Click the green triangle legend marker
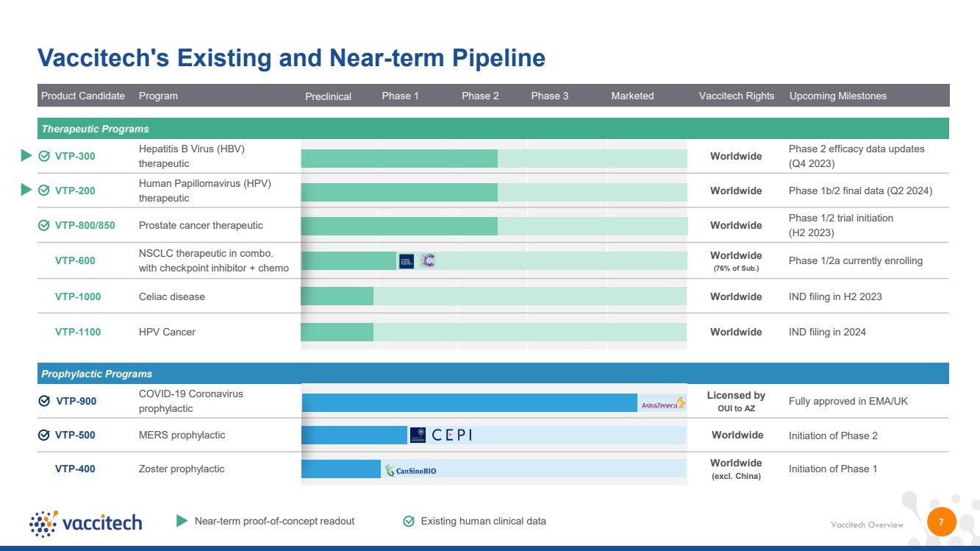The image size is (980, 551). click(182, 521)
